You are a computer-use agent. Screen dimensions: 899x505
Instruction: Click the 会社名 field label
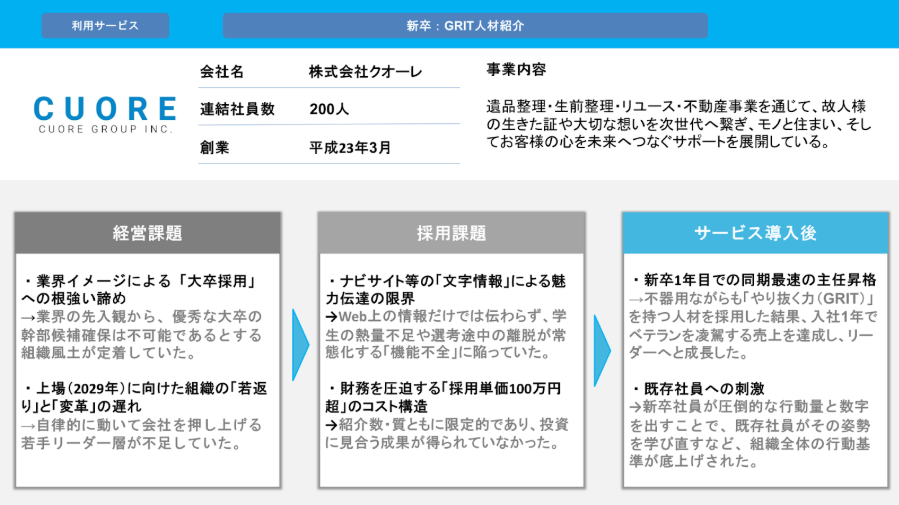tap(222, 72)
